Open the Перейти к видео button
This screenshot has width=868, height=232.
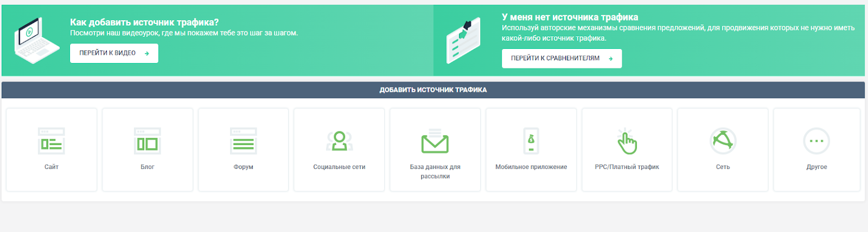click(114, 53)
